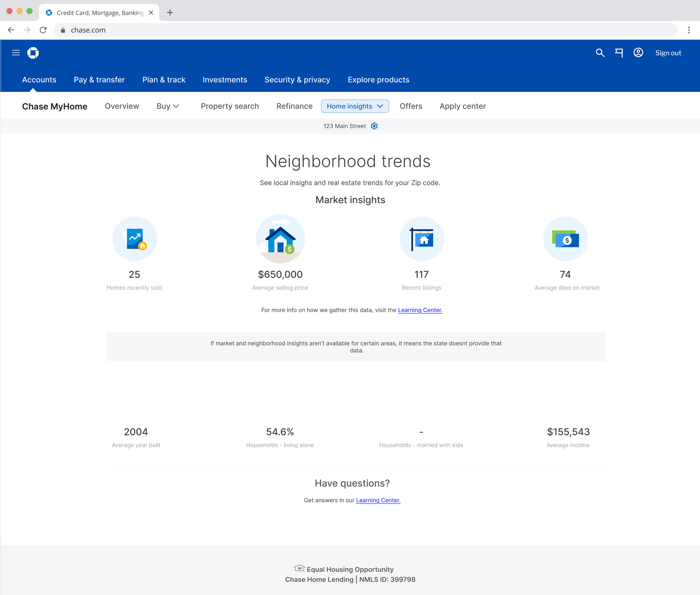Reload the page with the refresh icon
700x595 pixels.
point(43,30)
